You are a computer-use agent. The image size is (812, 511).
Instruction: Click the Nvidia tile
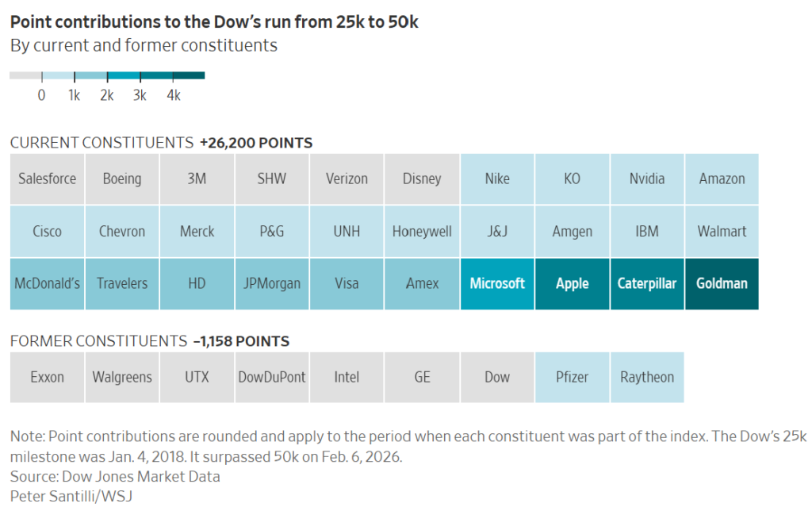(647, 179)
